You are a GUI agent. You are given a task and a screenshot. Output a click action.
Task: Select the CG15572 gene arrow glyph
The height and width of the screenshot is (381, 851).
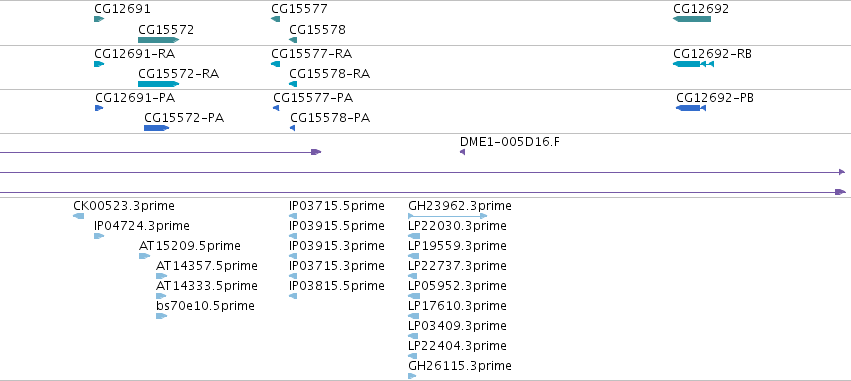(x=158, y=40)
